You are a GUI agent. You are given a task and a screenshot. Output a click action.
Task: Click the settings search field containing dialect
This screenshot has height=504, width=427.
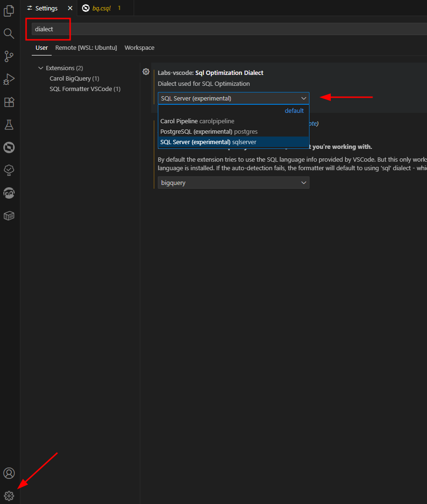(227, 29)
